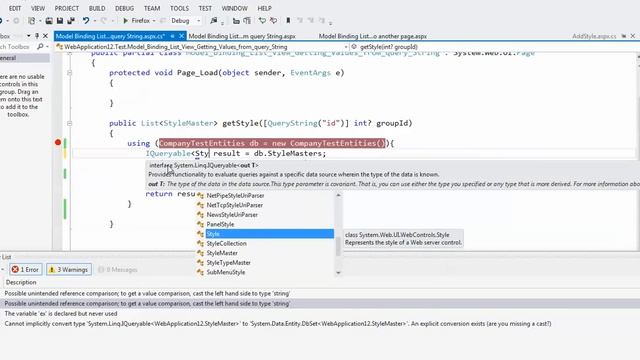Collapse the Page_Load method outline
Image resolution: width=640 pixels, height=360 pixels.
point(69,73)
